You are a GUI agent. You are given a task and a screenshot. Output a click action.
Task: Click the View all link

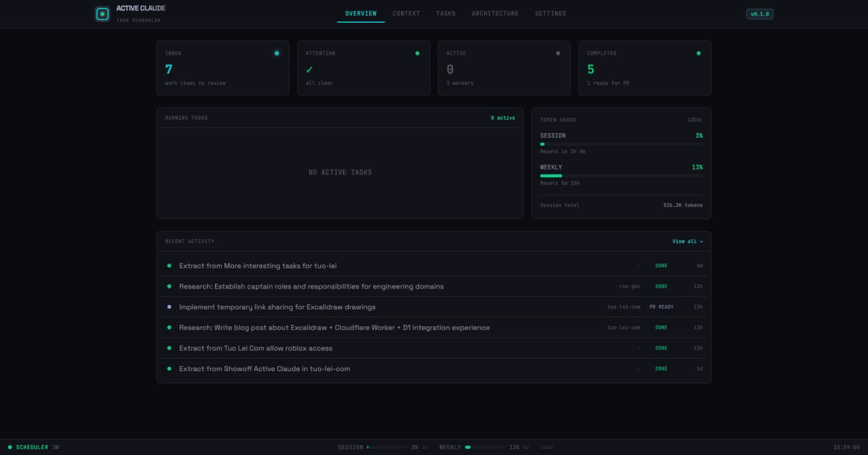(687, 241)
